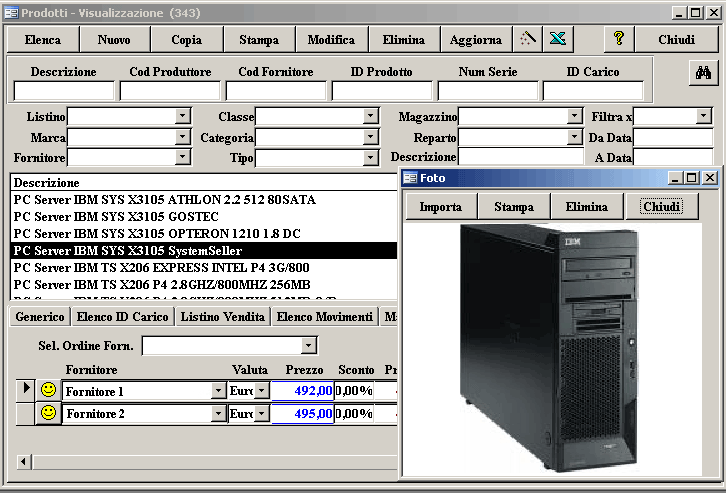726x493 pixels.
Task: Click price field 492,00
Action: (x=303, y=391)
